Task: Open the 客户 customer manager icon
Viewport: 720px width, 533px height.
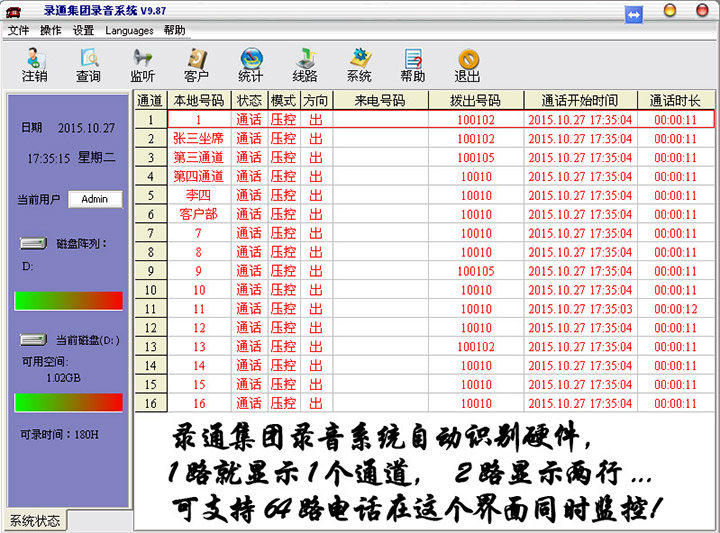Action: 197,65
